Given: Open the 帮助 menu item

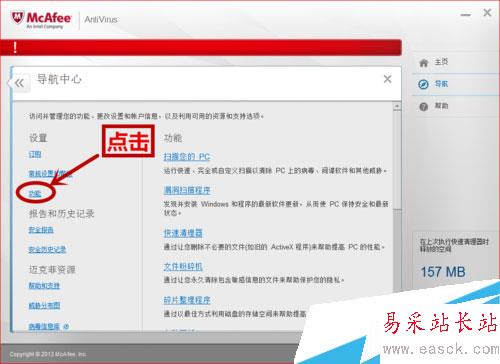Looking at the screenshot, I should 441,106.
